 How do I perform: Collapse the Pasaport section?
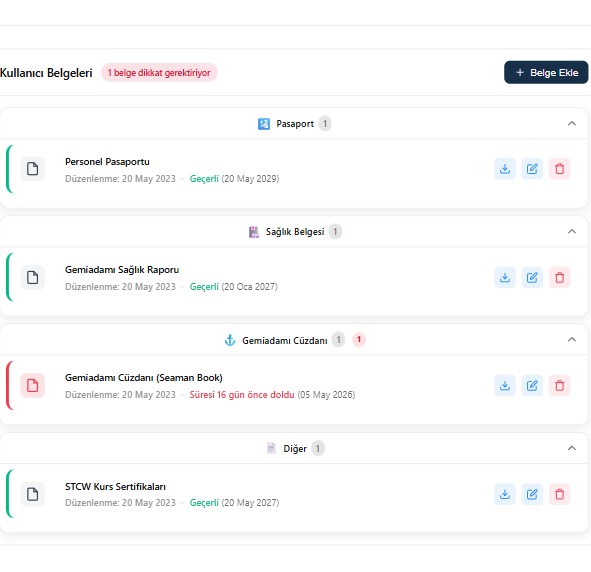572,124
